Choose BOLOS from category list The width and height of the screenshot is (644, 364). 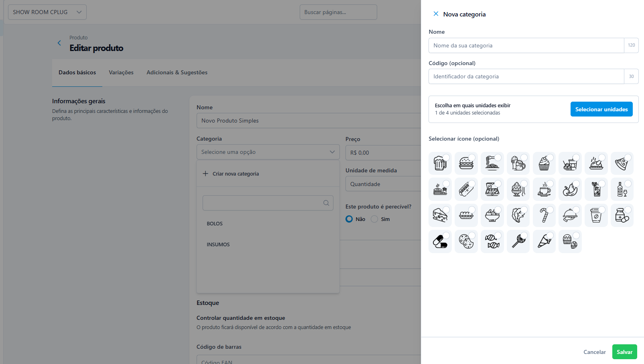click(215, 224)
